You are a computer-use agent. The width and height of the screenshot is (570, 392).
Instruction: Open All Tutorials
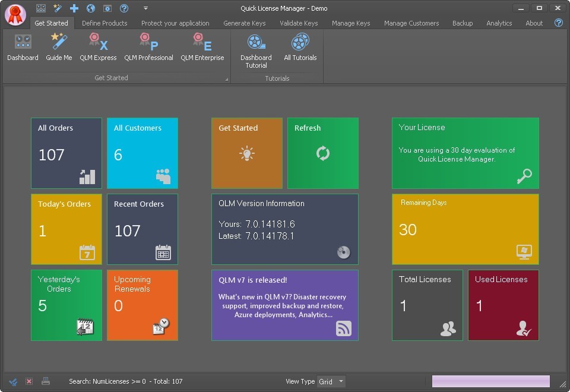(x=300, y=48)
